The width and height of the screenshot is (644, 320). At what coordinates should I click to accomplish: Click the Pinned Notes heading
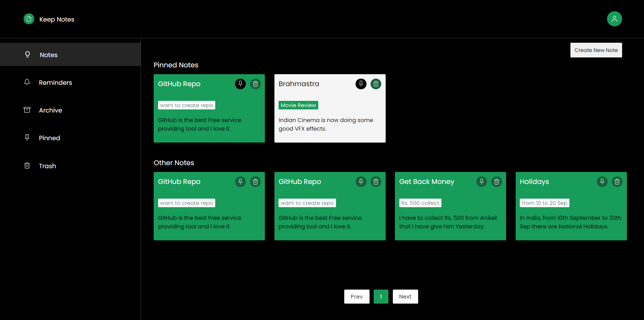176,65
